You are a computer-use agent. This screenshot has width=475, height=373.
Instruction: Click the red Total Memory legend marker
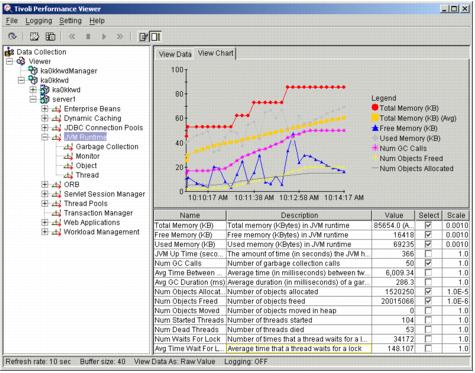click(375, 107)
